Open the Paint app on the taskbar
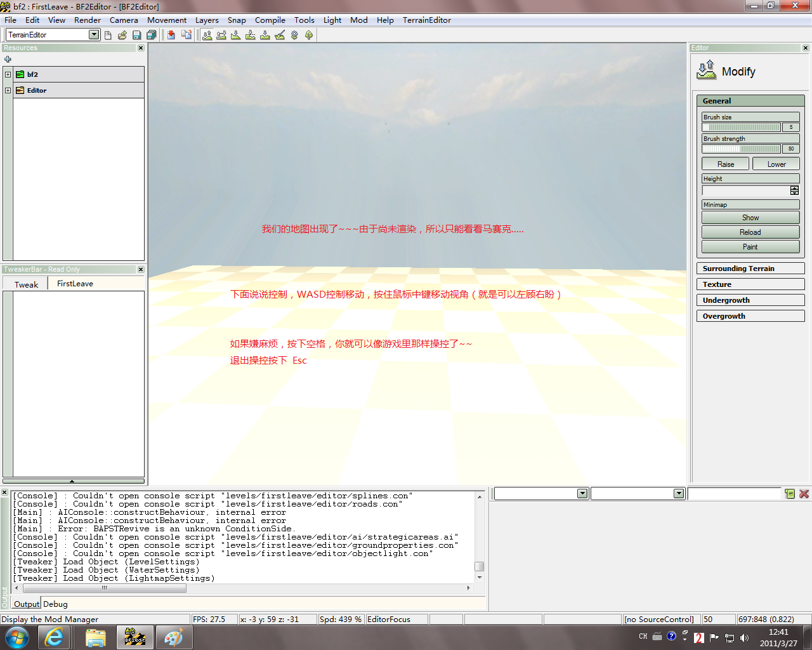The height and width of the screenshot is (650, 812). 174,637
